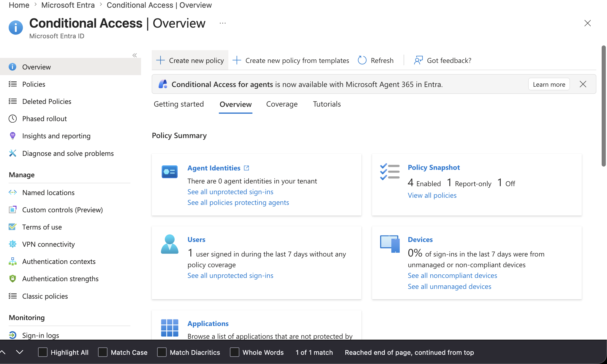Open the Coverage tab
607x364 pixels.
282,104
